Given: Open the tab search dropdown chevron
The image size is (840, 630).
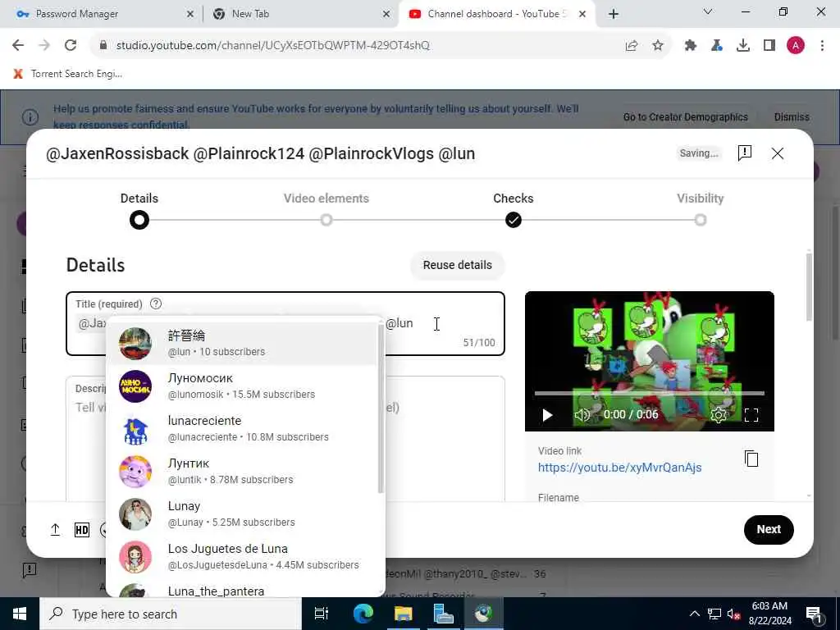Looking at the screenshot, I should pyautogui.click(x=708, y=11).
